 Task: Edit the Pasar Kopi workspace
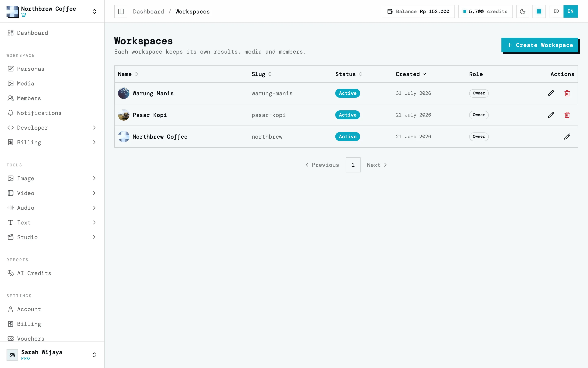(551, 115)
